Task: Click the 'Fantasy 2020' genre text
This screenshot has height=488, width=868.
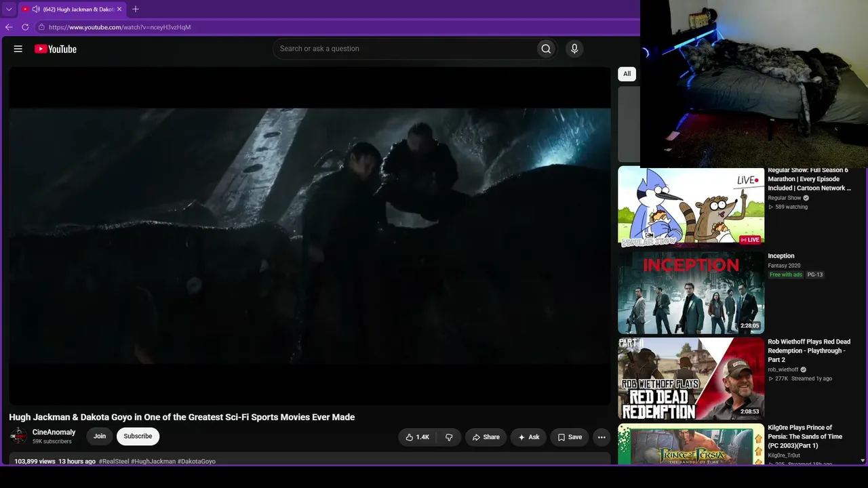Action: (785, 266)
